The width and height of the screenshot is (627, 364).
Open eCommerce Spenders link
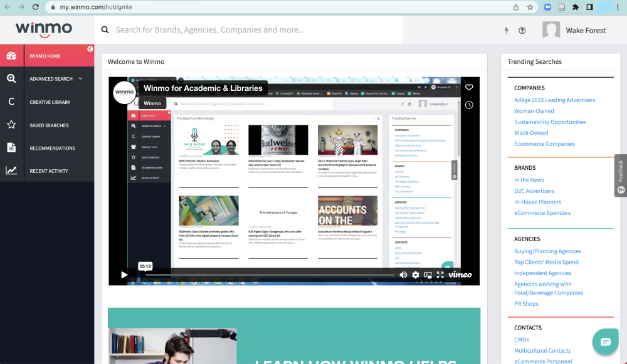click(542, 213)
